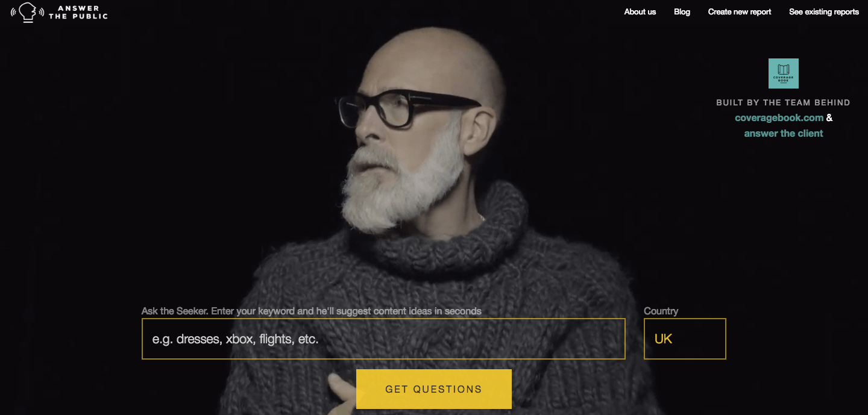Click the 'Ask the Seeker' instruction label
The image size is (868, 415).
coord(311,311)
